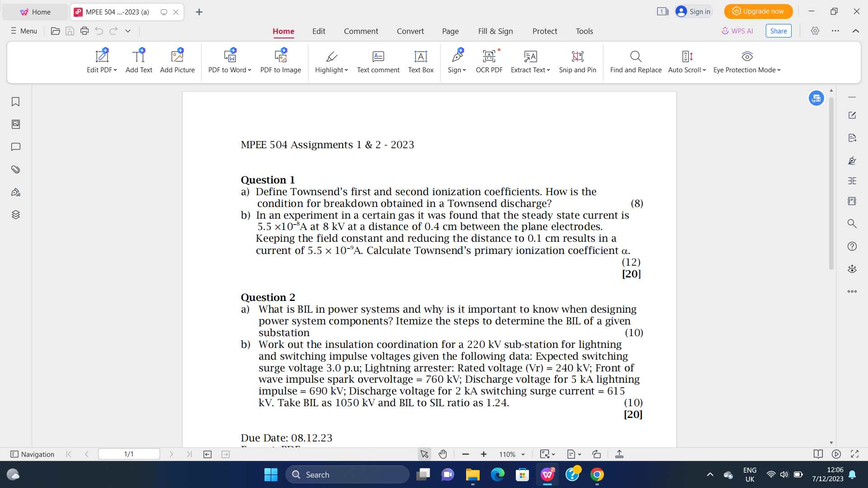Open the bookmarks panel in the sidebar

pyautogui.click(x=15, y=102)
